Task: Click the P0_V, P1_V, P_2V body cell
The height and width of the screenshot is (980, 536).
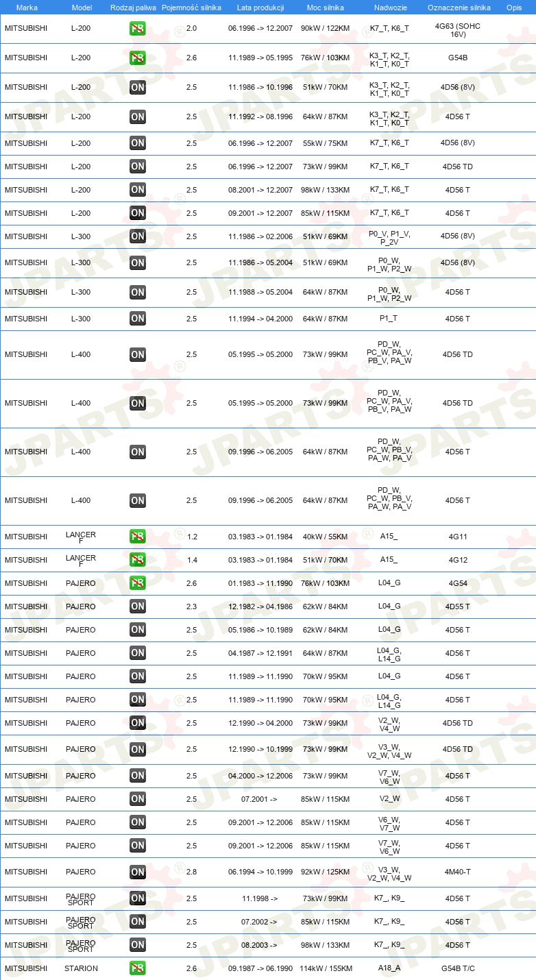Action: 389,237
